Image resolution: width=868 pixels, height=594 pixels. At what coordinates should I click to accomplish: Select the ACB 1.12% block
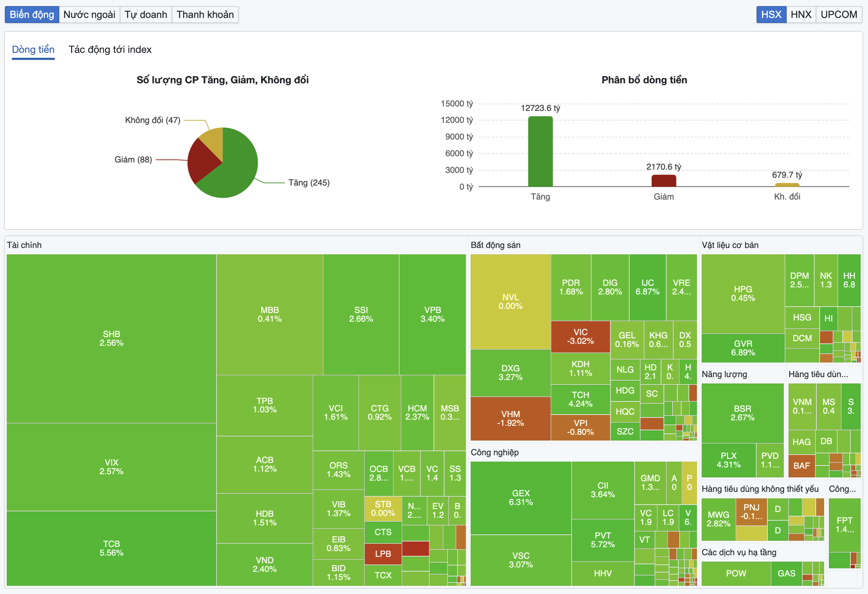[x=265, y=464]
